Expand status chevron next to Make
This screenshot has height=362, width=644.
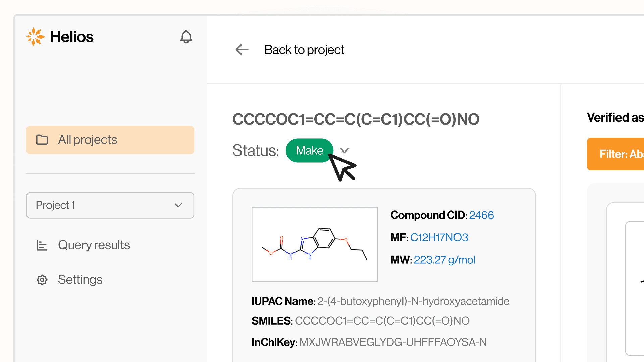coord(344,150)
